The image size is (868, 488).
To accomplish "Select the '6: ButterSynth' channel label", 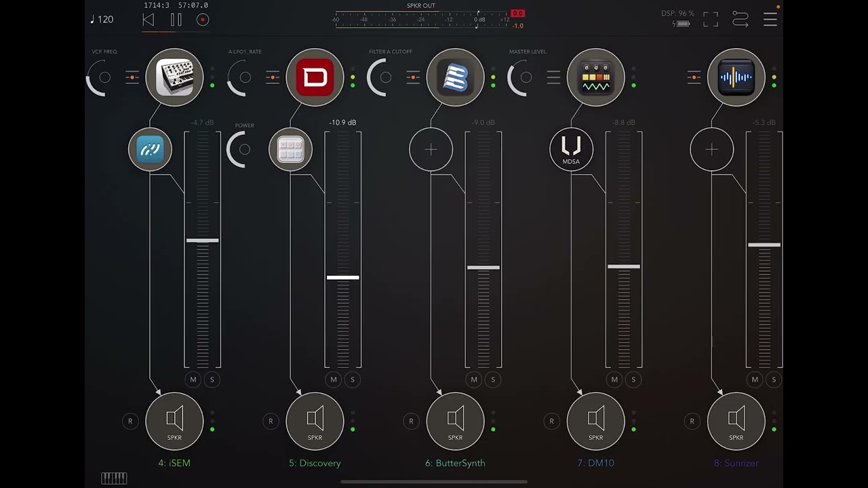I will (455, 464).
